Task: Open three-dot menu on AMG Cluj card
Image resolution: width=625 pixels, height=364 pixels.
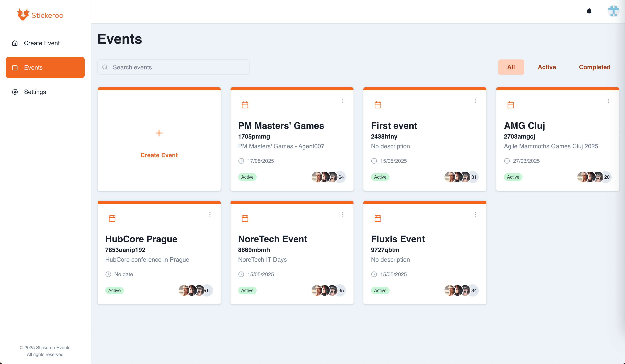Action: pos(608,101)
